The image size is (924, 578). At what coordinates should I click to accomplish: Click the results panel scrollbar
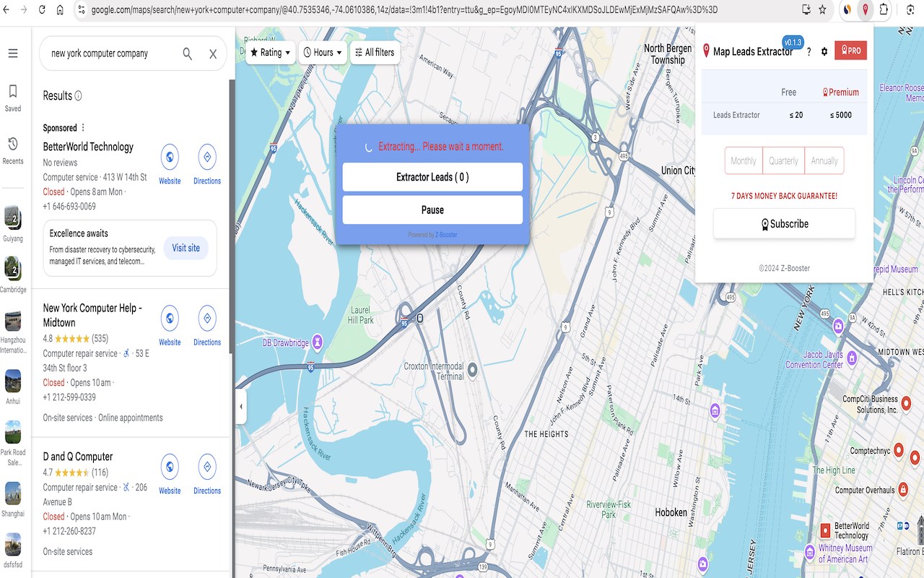point(232,217)
